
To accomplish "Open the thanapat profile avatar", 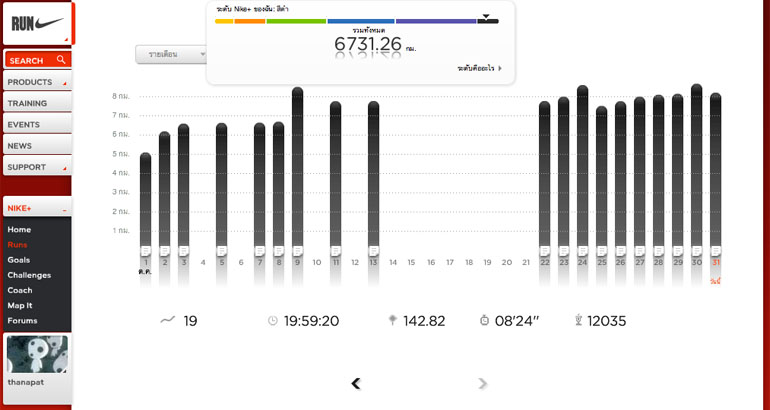I will click(x=37, y=354).
